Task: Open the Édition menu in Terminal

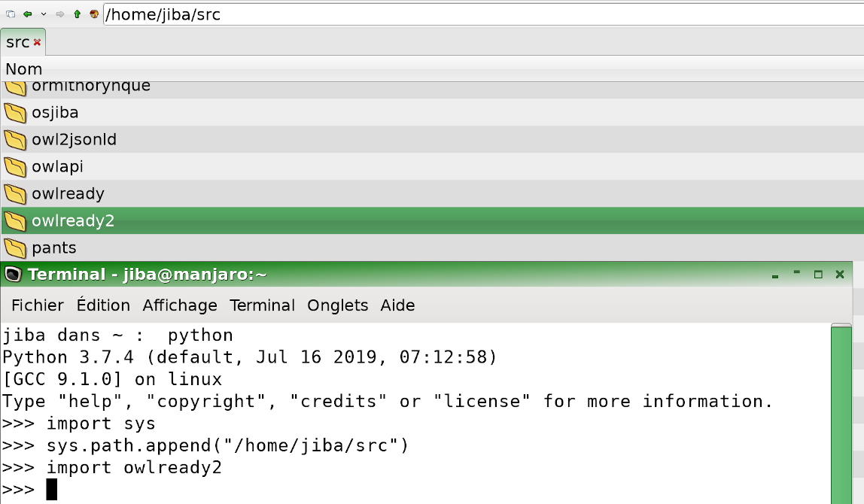Action: point(103,305)
